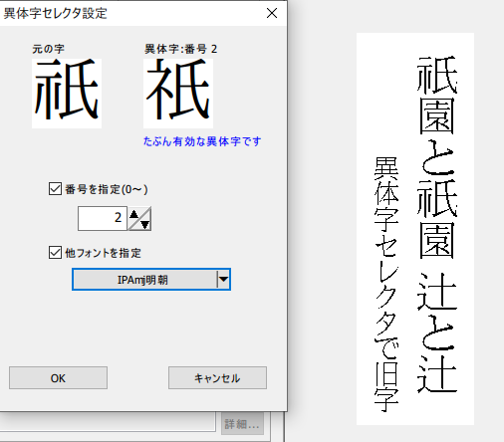Focus the variant number input field showing 2
The image size is (504, 442).
(103, 218)
